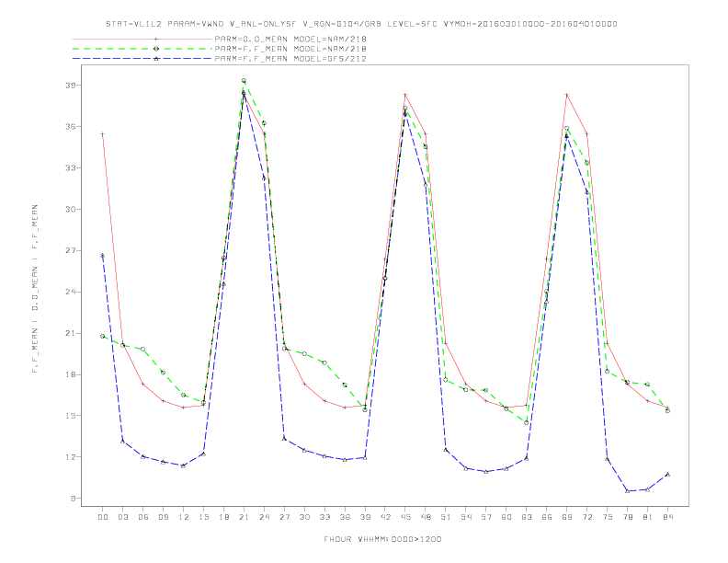Click x-axis forecast hour label 27
Viewport: 728px width, 563px height.
pyautogui.click(x=284, y=517)
